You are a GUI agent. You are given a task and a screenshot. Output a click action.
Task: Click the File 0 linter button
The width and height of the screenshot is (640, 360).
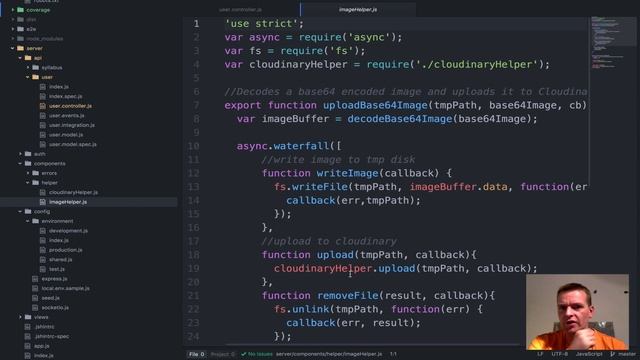pyautogui.click(x=196, y=354)
